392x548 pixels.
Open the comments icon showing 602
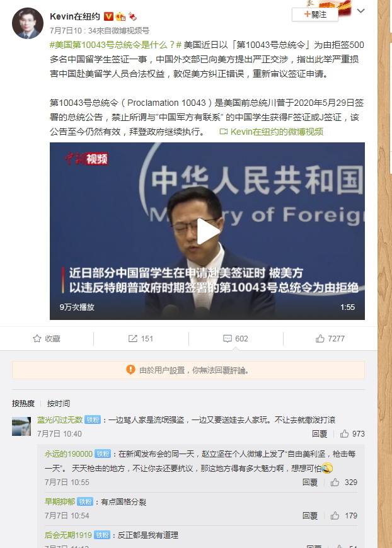[228, 338]
